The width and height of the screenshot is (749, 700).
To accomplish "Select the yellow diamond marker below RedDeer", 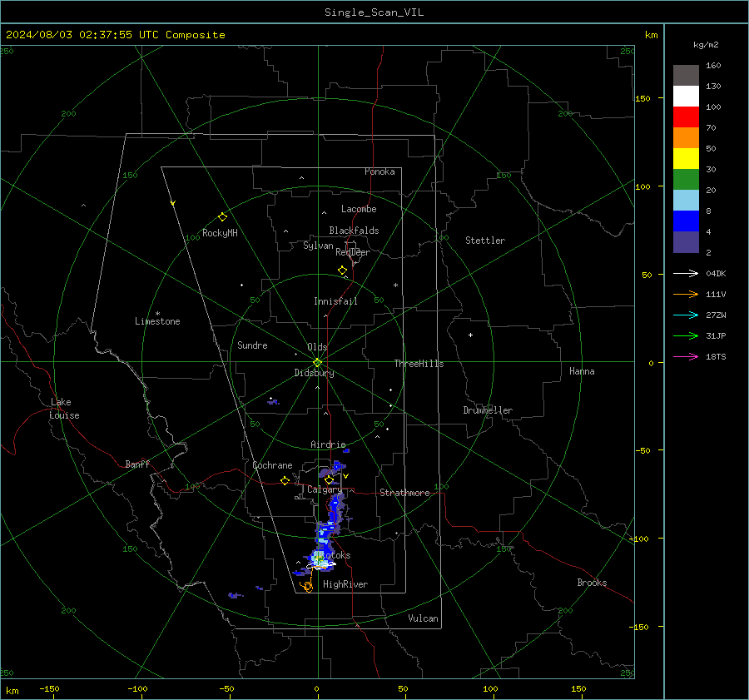I will 342,271.
